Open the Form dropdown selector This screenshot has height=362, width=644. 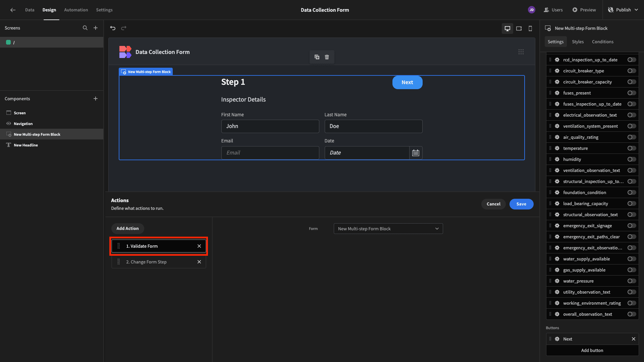pos(388,229)
